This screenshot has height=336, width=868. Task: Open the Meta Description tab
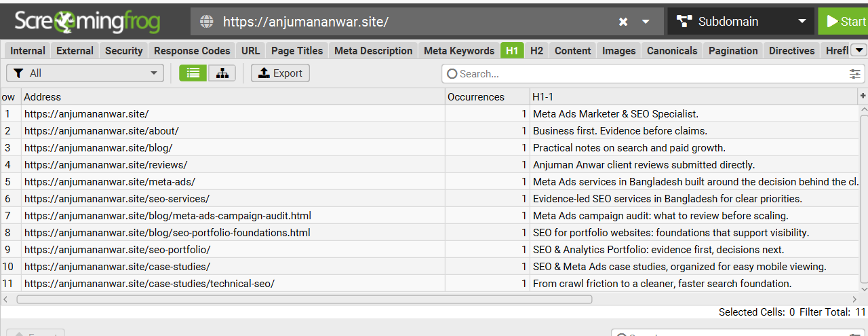click(x=373, y=50)
